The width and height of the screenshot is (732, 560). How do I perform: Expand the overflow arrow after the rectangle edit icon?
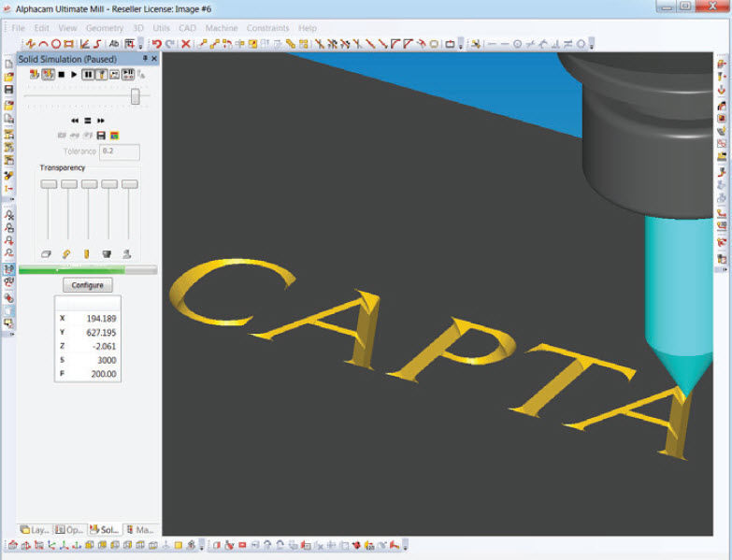461,45
